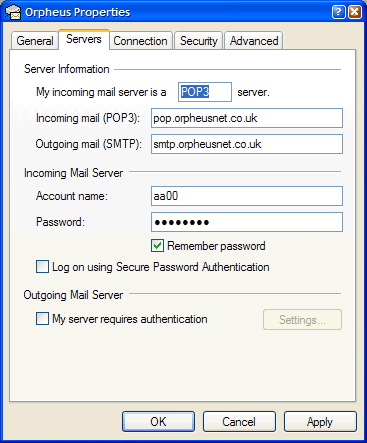Click the mail envelope icon in title bar

(x=13, y=12)
